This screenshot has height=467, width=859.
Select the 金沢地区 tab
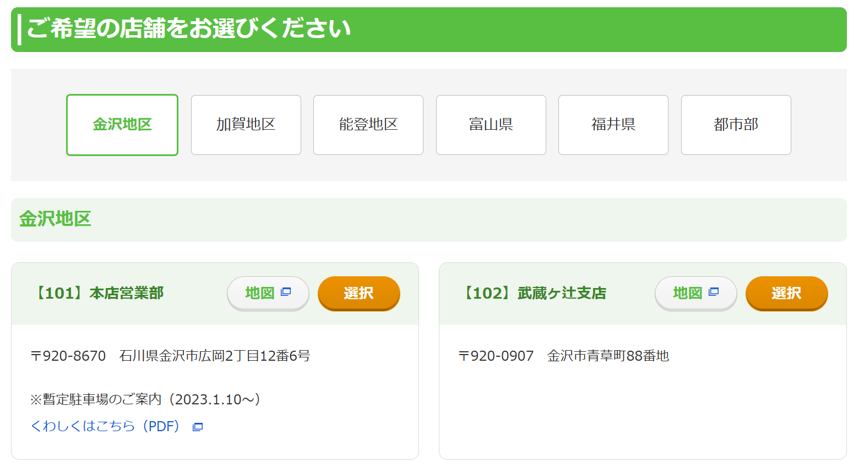(x=122, y=125)
